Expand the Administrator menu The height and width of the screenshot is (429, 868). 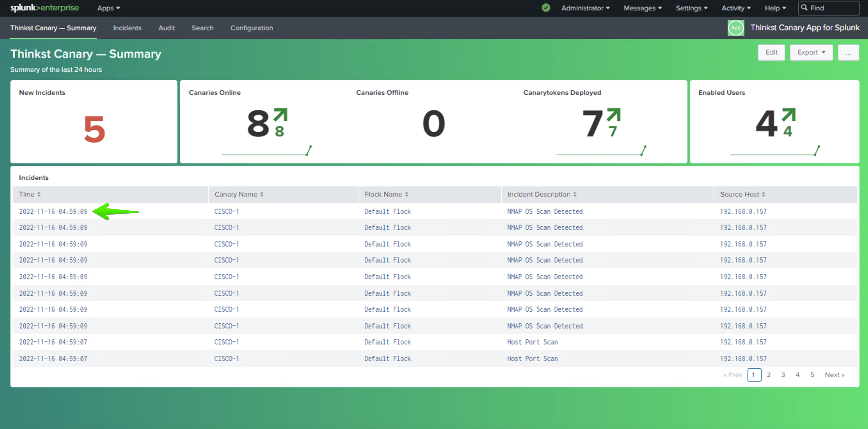point(585,8)
